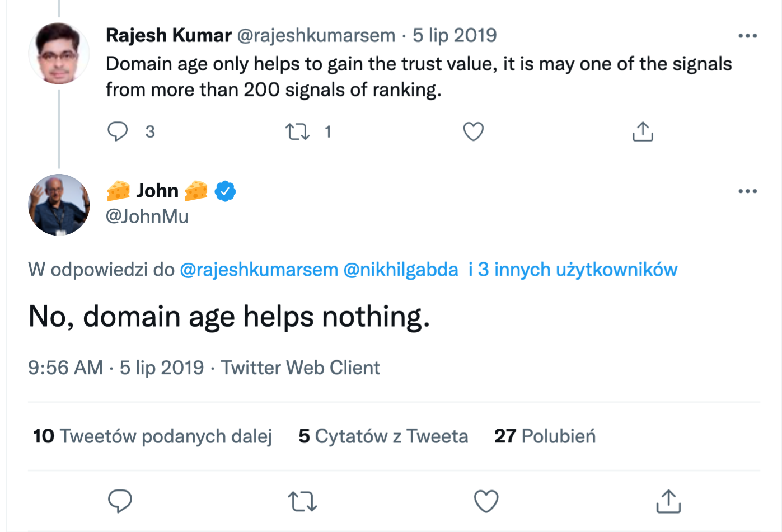
Task: View the 10 Tweetów podanych dalej
Action: [153, 436]
